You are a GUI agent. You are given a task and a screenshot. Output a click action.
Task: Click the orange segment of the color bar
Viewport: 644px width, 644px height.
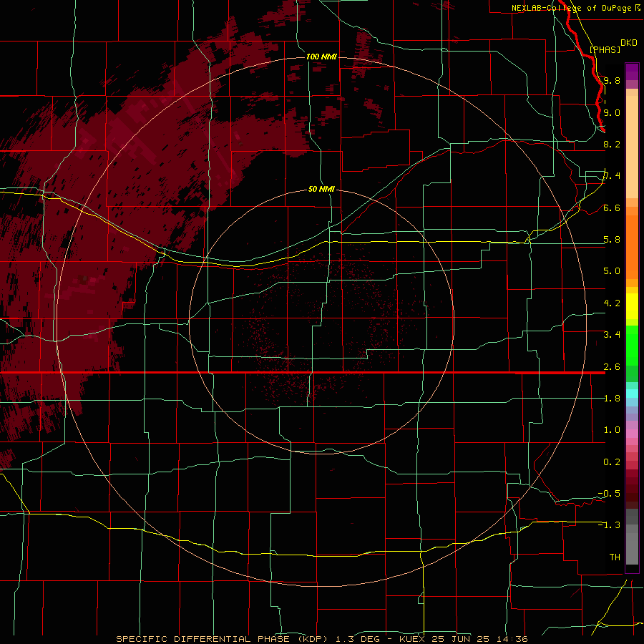coord(632,246)
